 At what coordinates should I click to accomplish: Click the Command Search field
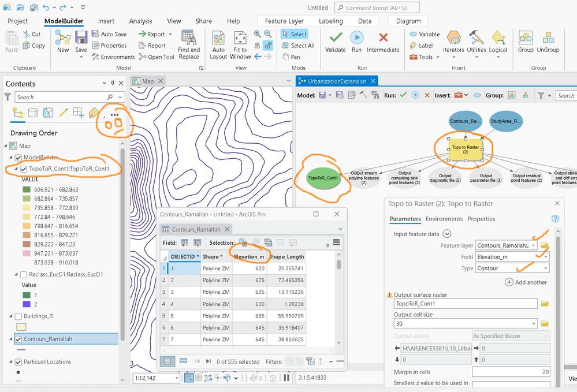(377, 8)
